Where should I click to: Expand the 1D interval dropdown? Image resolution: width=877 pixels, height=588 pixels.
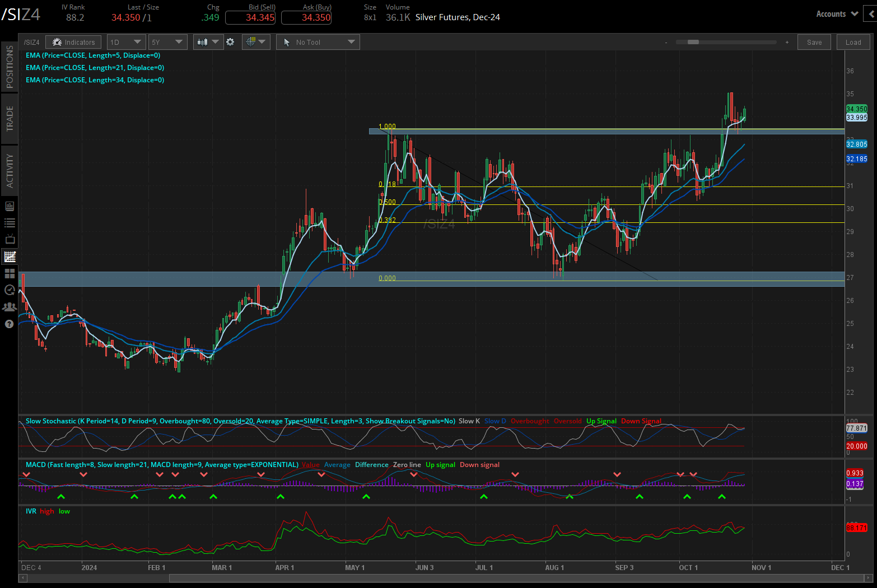(x=127, y=42)
